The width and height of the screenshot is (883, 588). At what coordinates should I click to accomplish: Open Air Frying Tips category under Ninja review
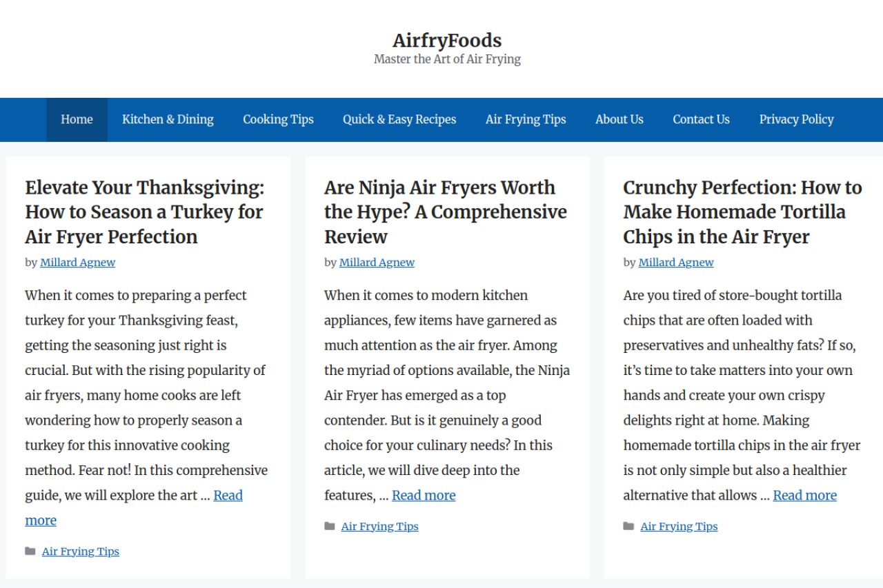[x=379, y=527]
